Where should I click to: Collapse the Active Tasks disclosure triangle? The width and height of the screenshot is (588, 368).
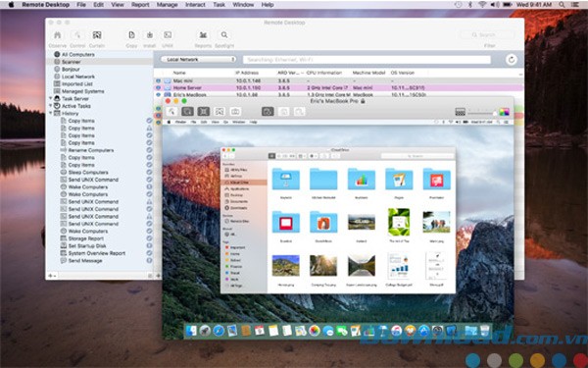(51, 106)
